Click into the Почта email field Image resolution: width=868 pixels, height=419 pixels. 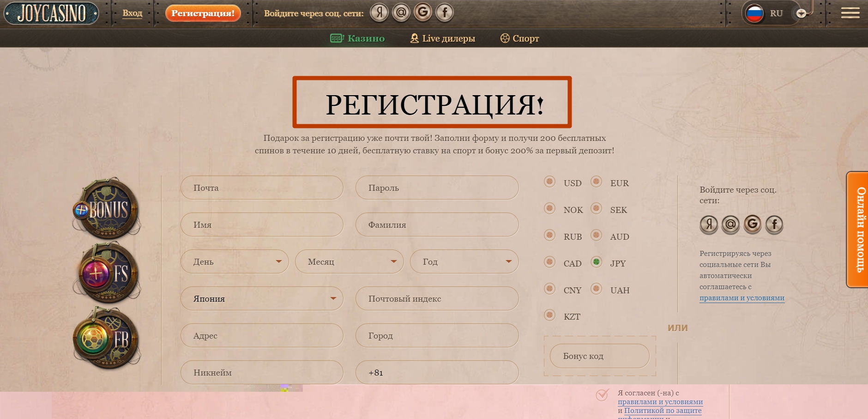(262, 188)
